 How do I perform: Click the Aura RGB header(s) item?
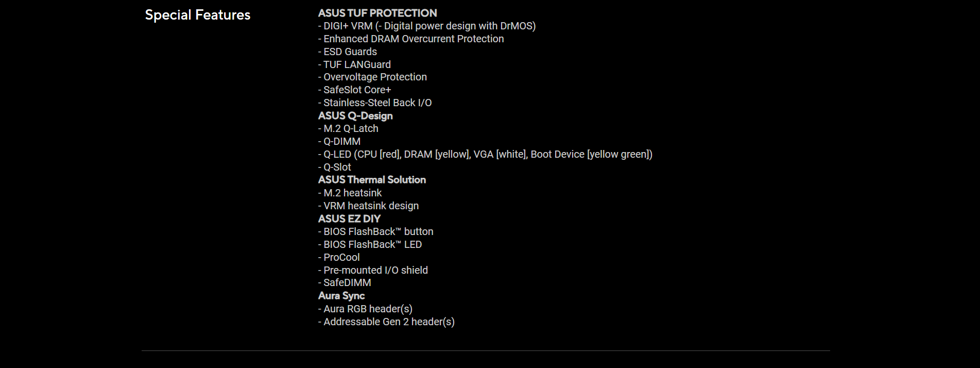[365, 309]
